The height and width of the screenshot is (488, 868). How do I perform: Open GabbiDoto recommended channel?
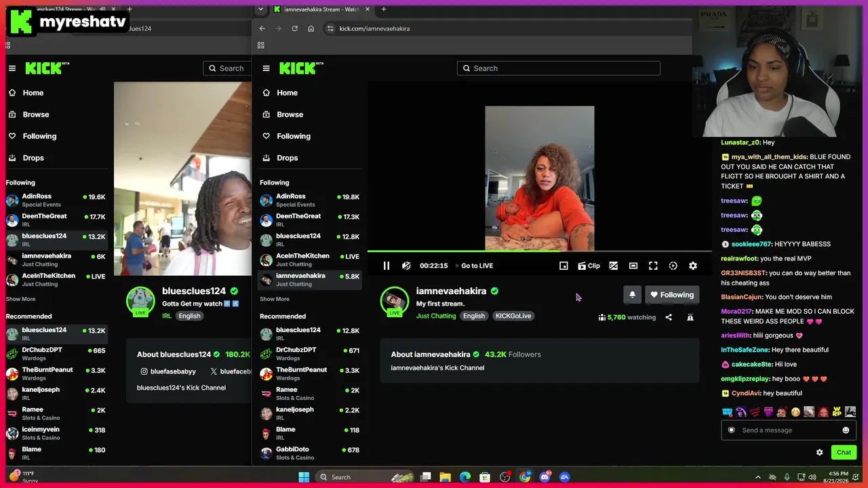(x=310, y=453)
